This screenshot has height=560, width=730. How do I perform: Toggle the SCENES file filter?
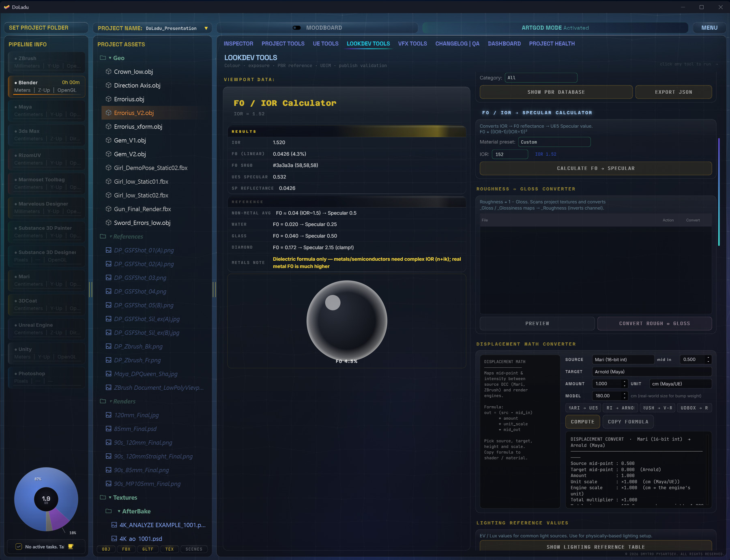point(194,549)
